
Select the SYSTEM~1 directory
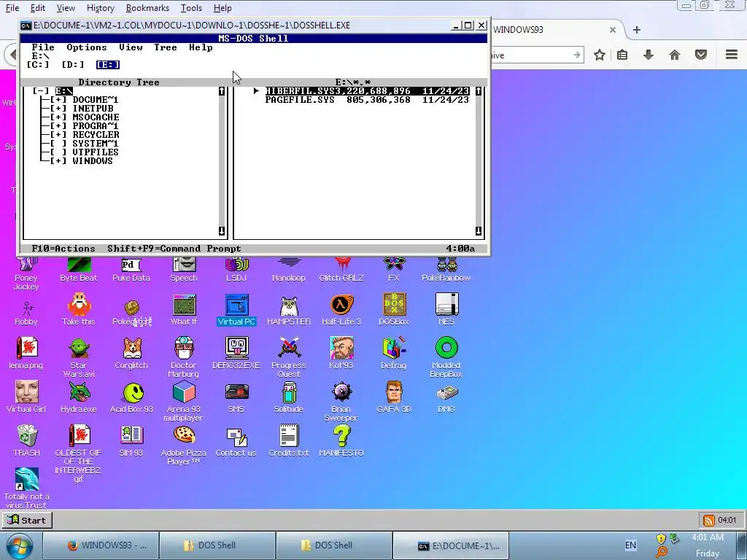(x=96, y=144)
